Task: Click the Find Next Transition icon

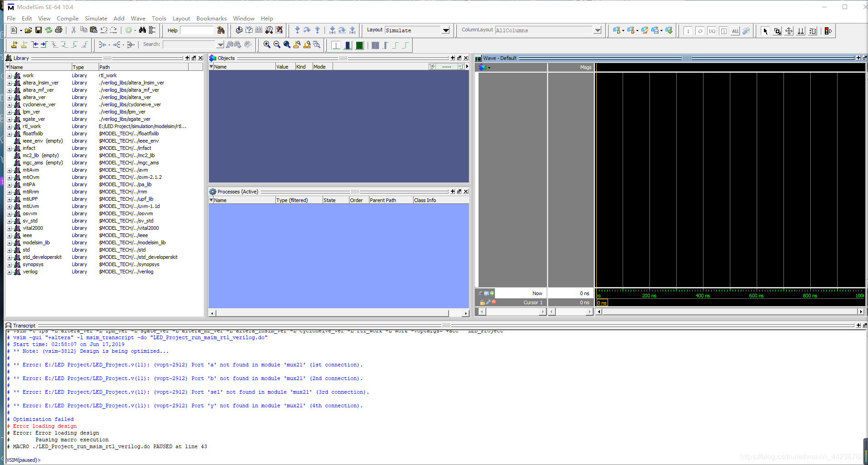Action: pos(44,45)
